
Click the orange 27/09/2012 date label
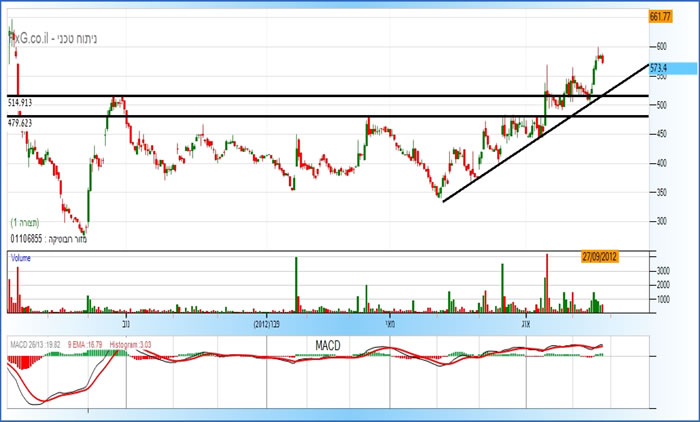point(600,257)
